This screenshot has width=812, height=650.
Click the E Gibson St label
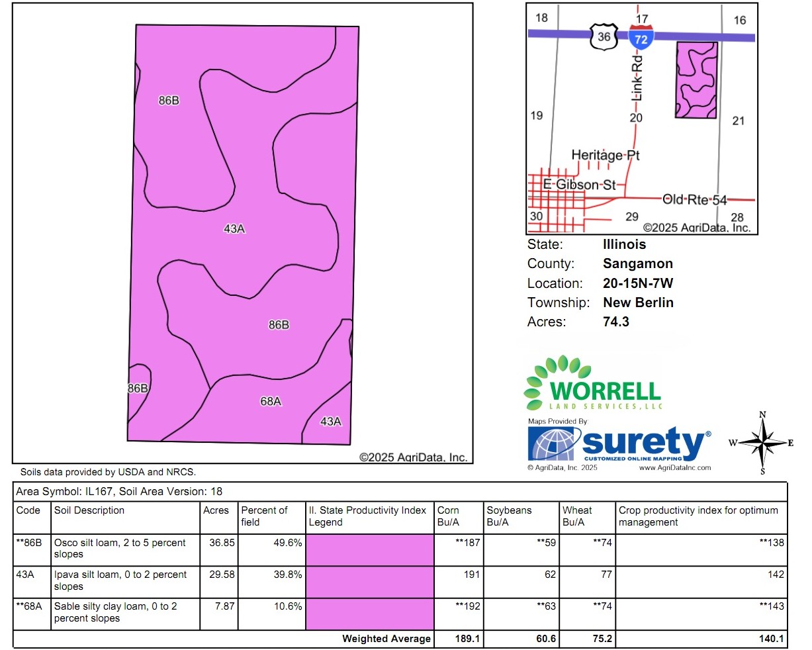pos(579,185)
